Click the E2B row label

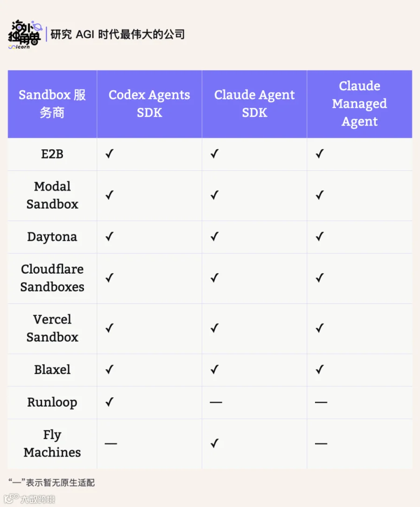[x=52, y=154]
